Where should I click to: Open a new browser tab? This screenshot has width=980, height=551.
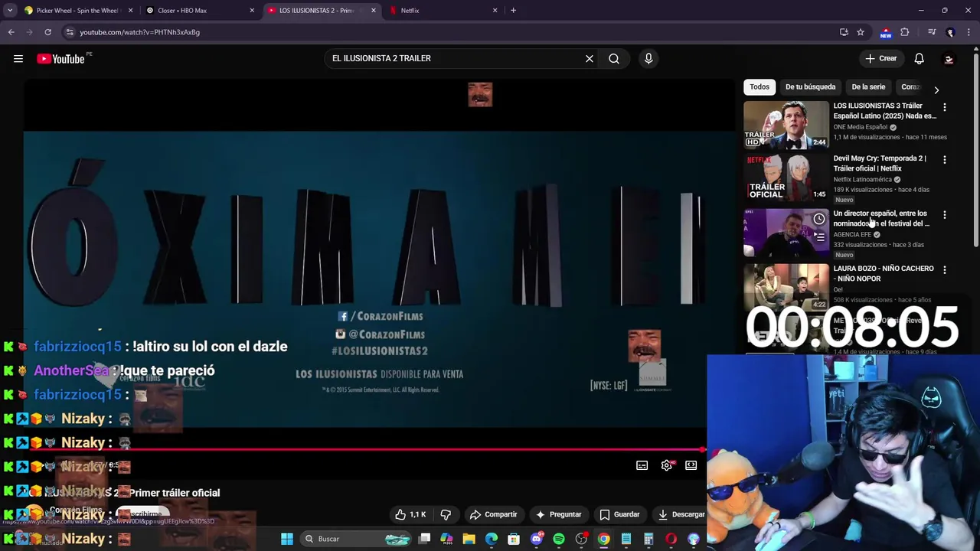513,11
